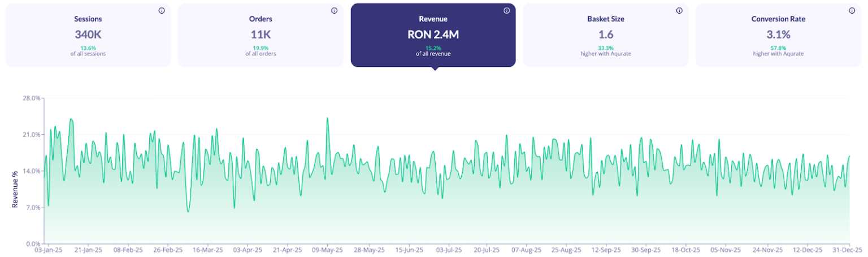Select the Orders metric tab
This screenshot has width=868, height=257.
click(x=261, y=19)
